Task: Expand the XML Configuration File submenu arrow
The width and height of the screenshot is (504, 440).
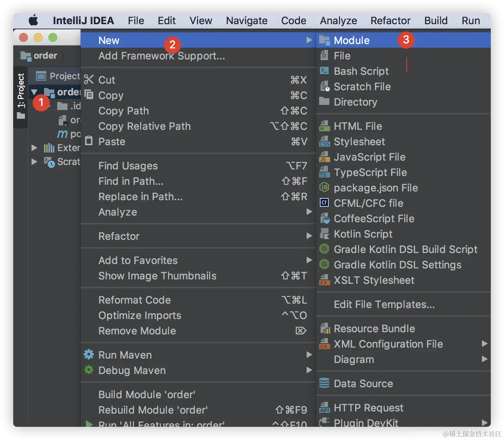Action: (x=485, y=344)
